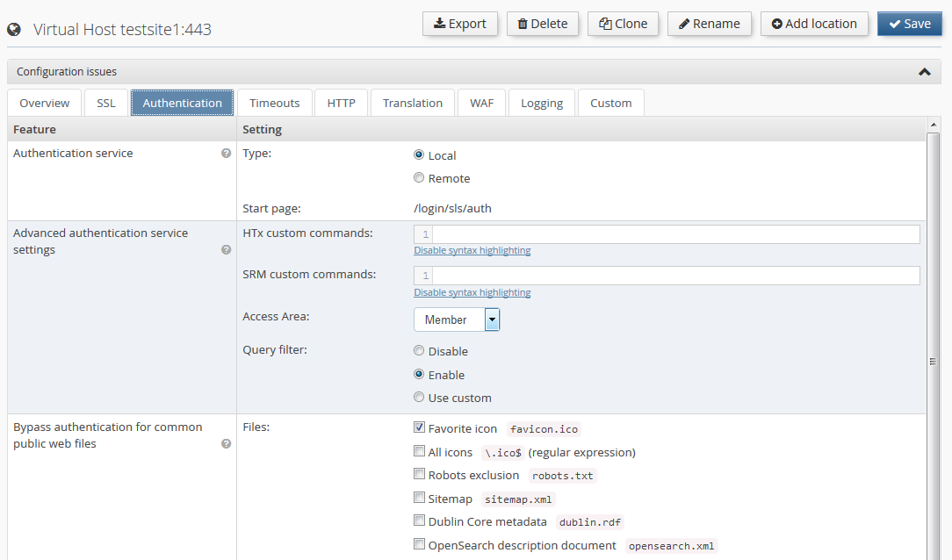Open help for Authentication service
This screenshot has height=560, width=952.
click(x=227, y=153)
